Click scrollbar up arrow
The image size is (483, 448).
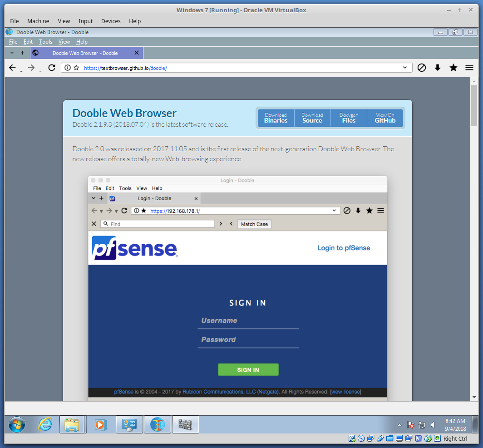[x=474, y=81]
